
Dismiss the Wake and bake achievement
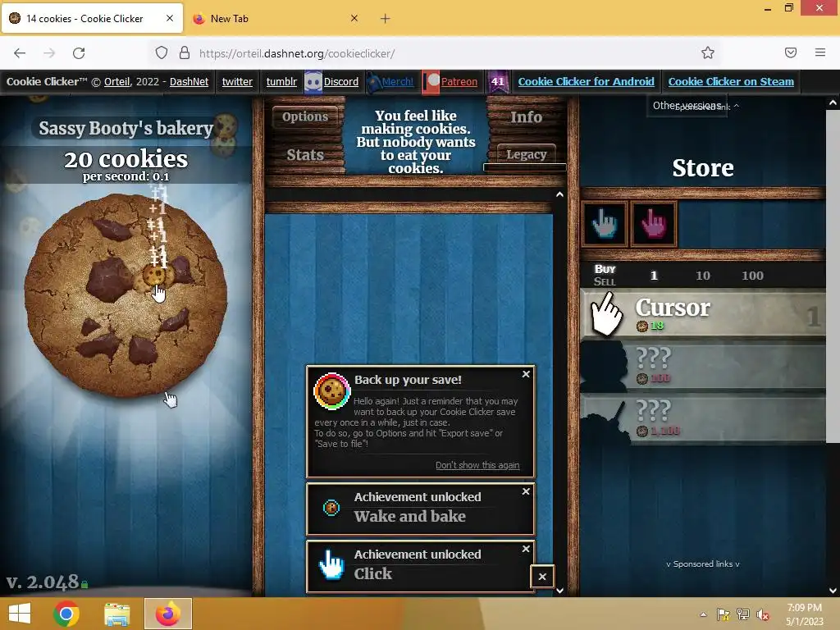pos(526,491)
